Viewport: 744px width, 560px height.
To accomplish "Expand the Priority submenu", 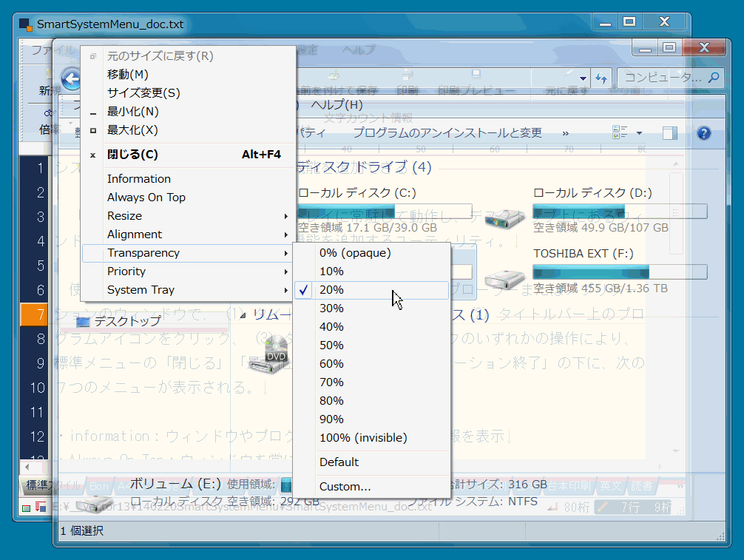I will (x=187, y=271).
